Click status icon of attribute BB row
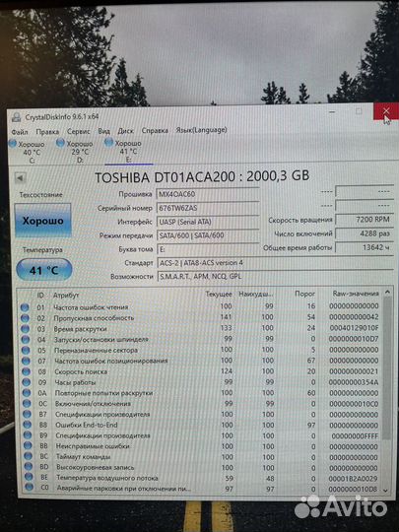The width and height of the screenshot is (399, 532). pos(29,446)
